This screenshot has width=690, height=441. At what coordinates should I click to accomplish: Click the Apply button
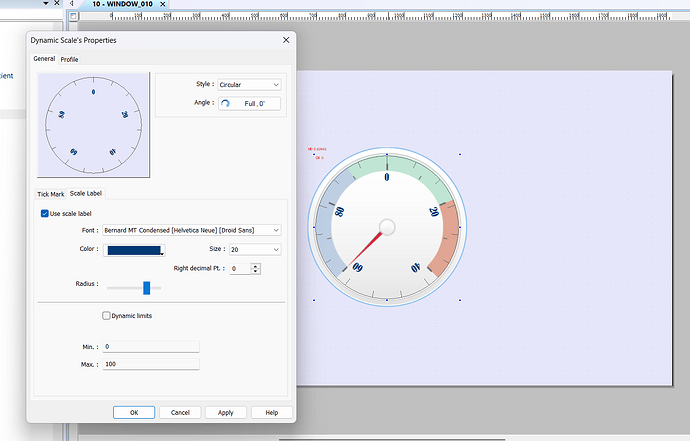(x=226, y=412)
